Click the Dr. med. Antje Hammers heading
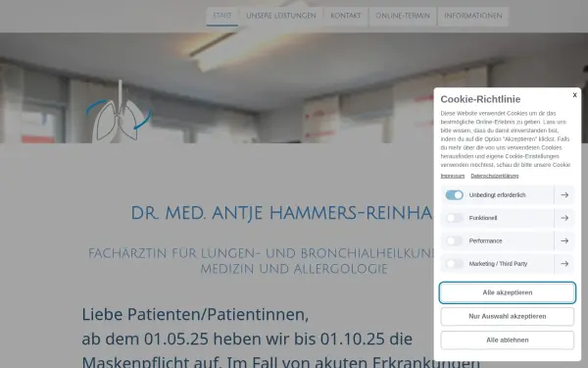 point(281,213)
